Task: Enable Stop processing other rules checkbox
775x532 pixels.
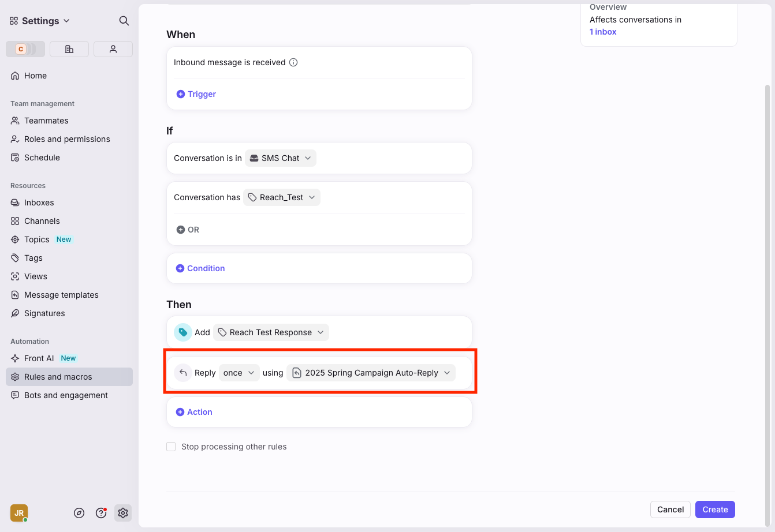Action: pyautogui.click(x=171, y=447)
